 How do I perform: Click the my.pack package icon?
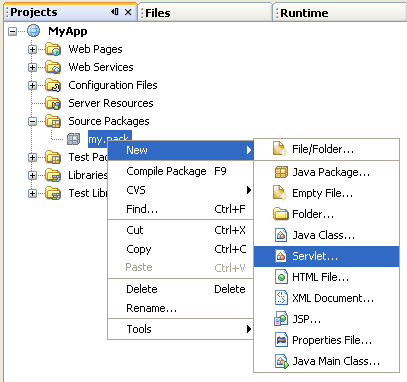coord(73,139)
